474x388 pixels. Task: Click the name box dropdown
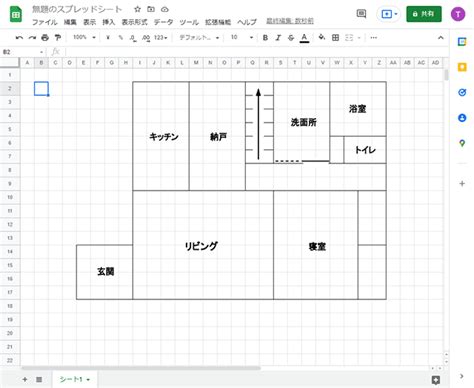[41, 52]
